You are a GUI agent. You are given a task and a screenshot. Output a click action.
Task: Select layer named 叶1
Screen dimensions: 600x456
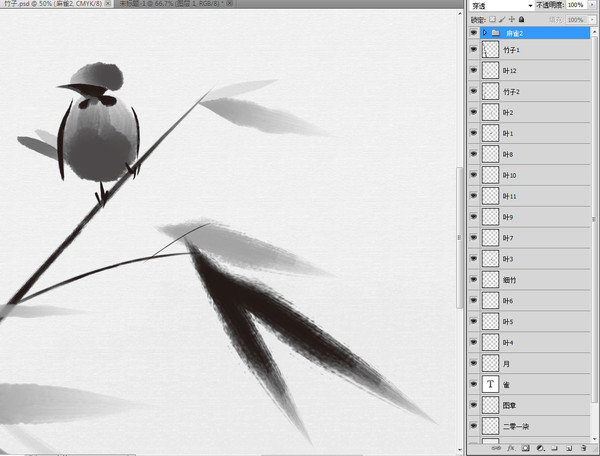536,133
